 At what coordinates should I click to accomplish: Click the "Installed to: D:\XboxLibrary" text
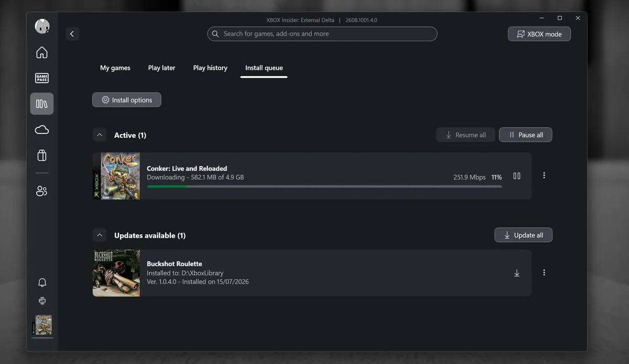pos(185,273)
